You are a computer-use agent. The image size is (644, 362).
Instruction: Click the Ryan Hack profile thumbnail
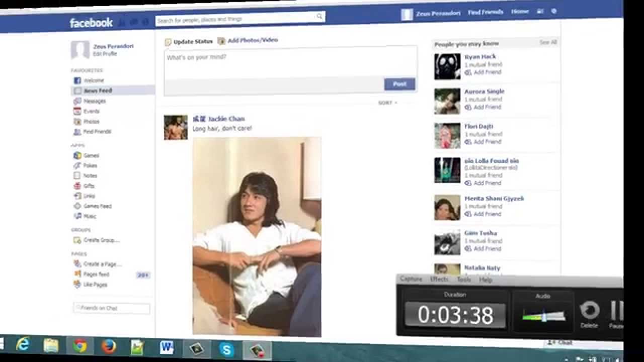(447, 67)
